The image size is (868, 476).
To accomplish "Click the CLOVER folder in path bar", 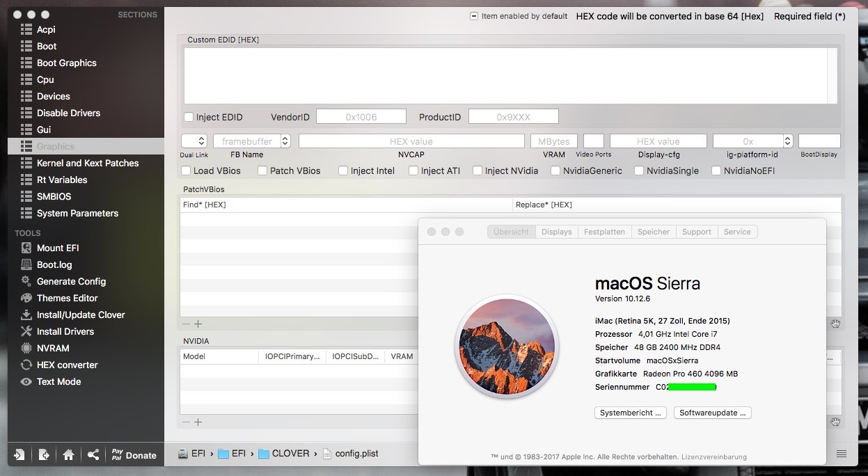I will [283, 453].
